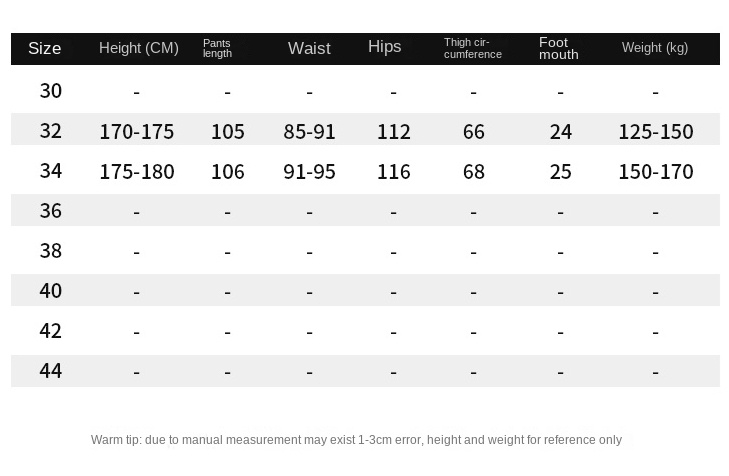Image resolution: width=729 pixels, height=476 pixels.
Task: Select size 34 row label
Action: [x=51, y=171]
